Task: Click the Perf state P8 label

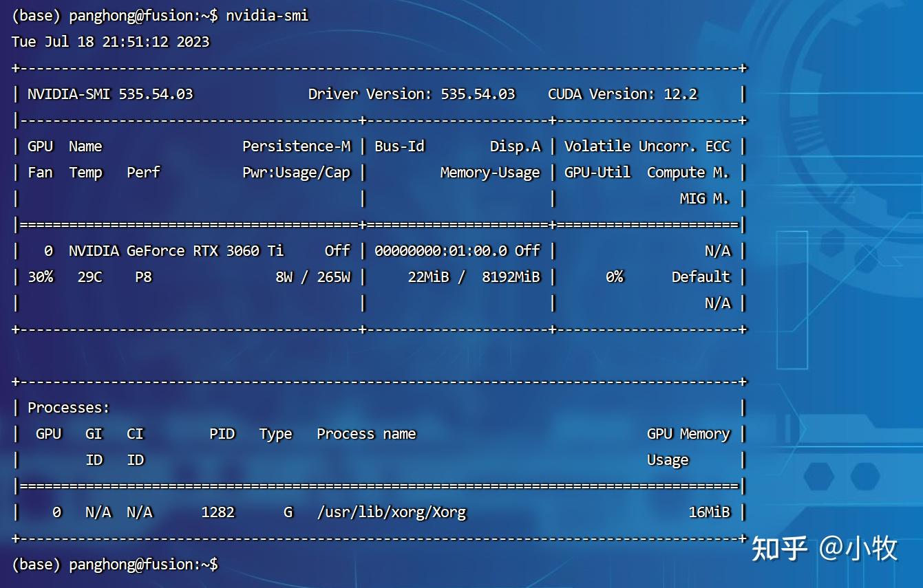Action: point(142,276)
